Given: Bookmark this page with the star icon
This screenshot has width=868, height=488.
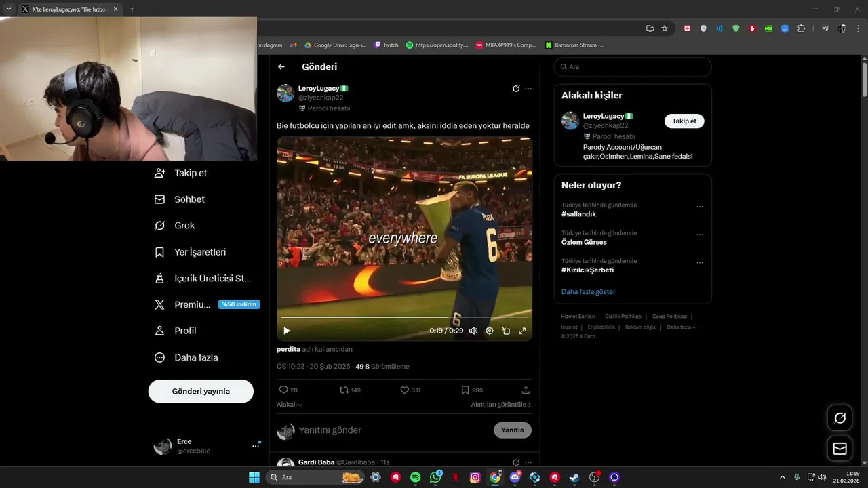Looking at the screenshot, I should point(665,28).
